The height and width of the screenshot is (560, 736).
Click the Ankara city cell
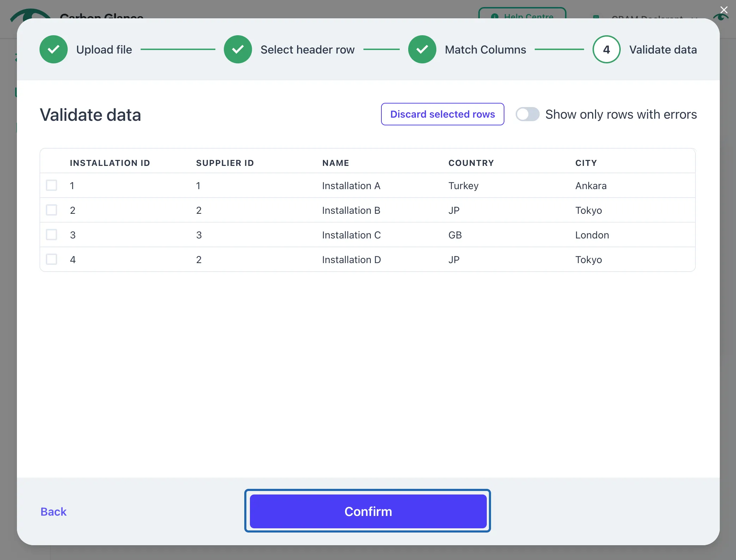[x=591, y=186]
